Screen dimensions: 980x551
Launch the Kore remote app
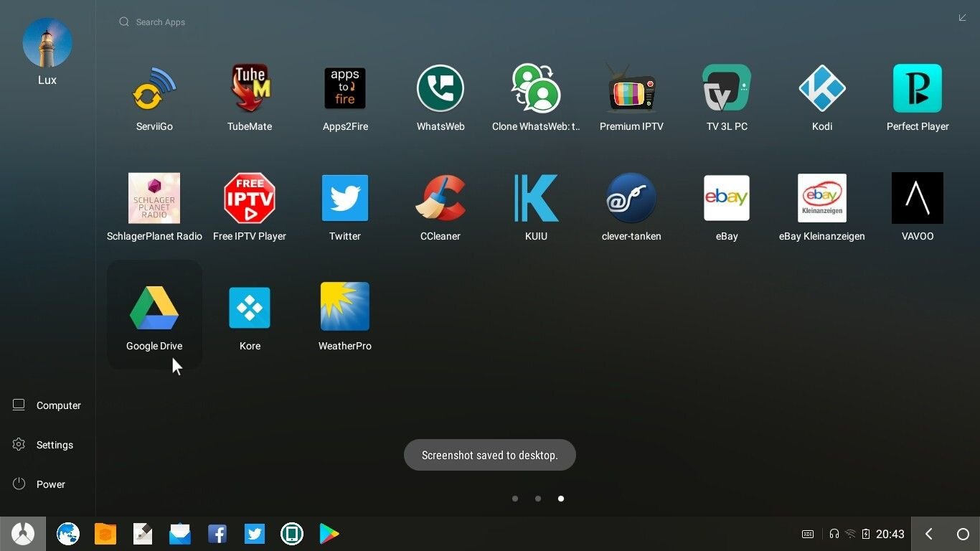250,308
